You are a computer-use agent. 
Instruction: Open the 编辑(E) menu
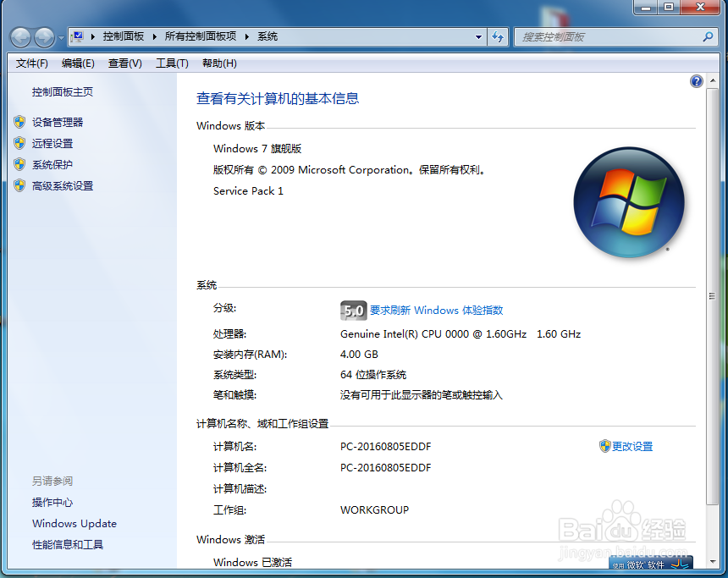pyautogui.click(x=78, y=63)
